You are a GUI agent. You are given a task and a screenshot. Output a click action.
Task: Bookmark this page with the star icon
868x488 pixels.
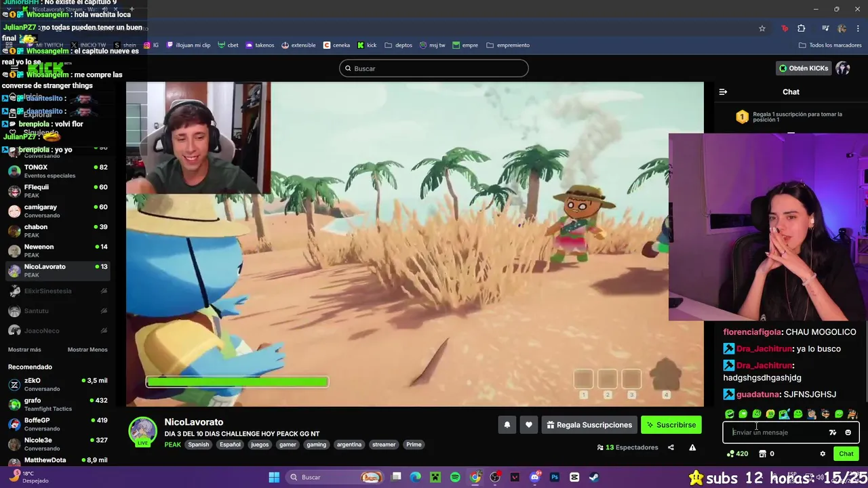[762, 28]
